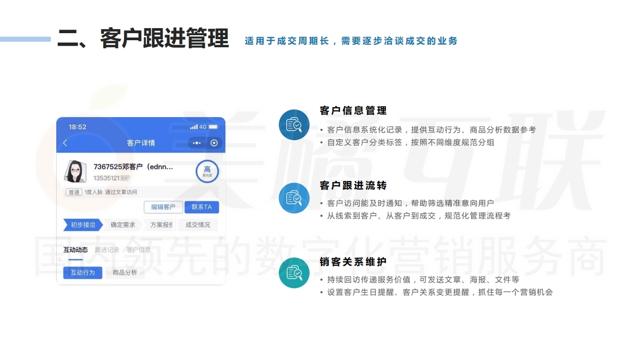644x362 pixels.
Task: Switch to the 跟进记录 tab
Action: click(x=107, y=250)
